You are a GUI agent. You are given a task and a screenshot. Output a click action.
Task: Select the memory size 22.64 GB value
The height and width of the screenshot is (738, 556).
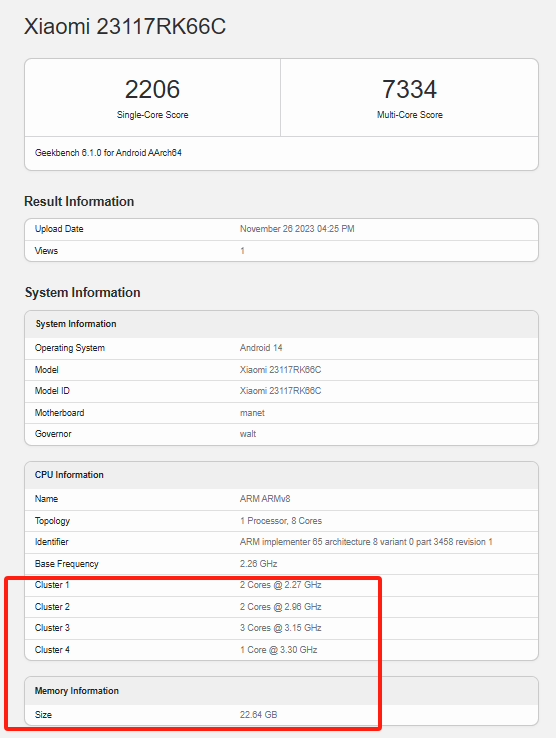258,714
